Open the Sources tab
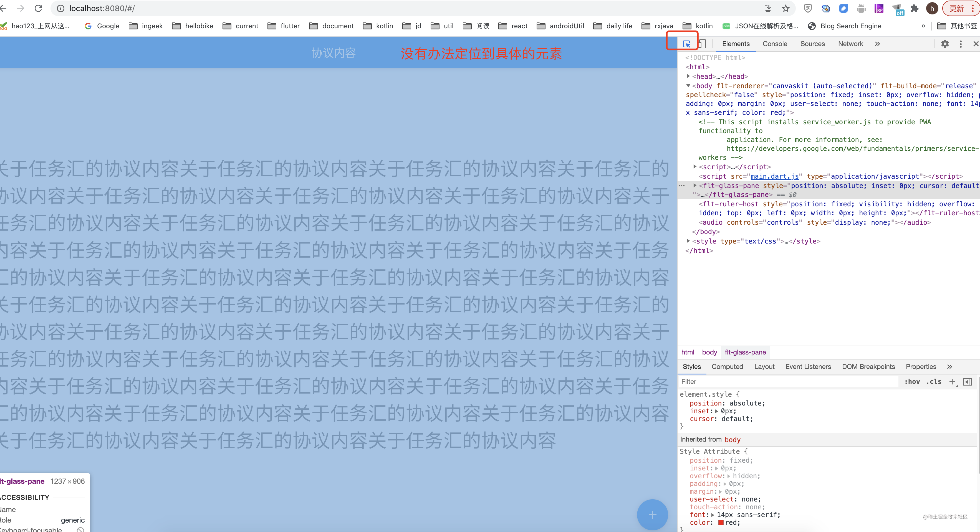The height and width of the screenshot is (532, 980). click(812, 44)
